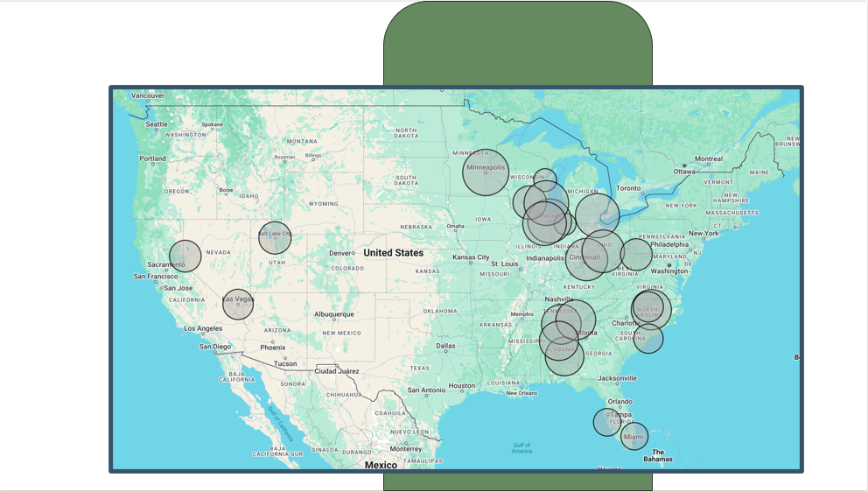Select the Los Angeles label
This screenshot has height=492, width=868.
203,328
